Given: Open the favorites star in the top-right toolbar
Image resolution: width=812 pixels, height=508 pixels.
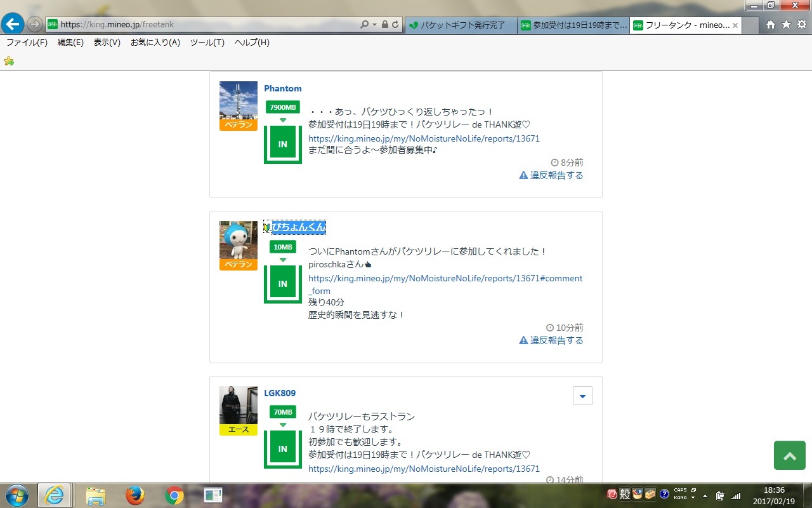Looking at the screenshot, I should click(x=786, y=25).
